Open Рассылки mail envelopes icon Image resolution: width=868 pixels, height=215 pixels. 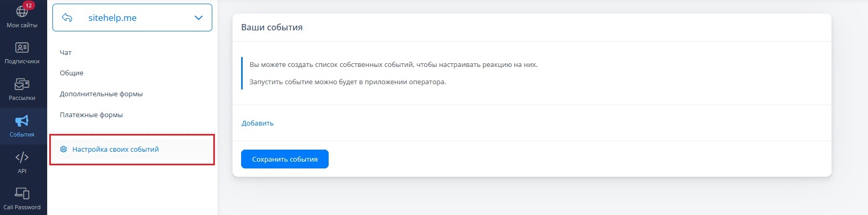click(22, 84)
